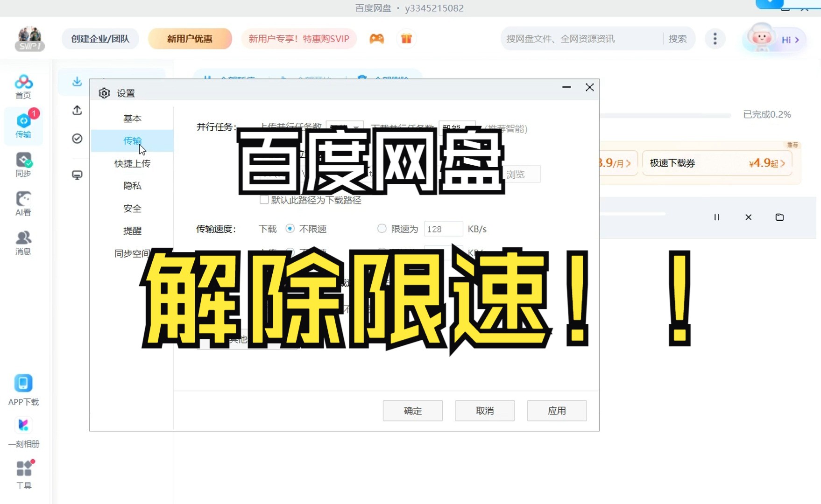Image resolution: width=821 pixels, height=504 pixels.
Task: Click the APP下载 sidebar icon
Action: click(x=23, y=390)
